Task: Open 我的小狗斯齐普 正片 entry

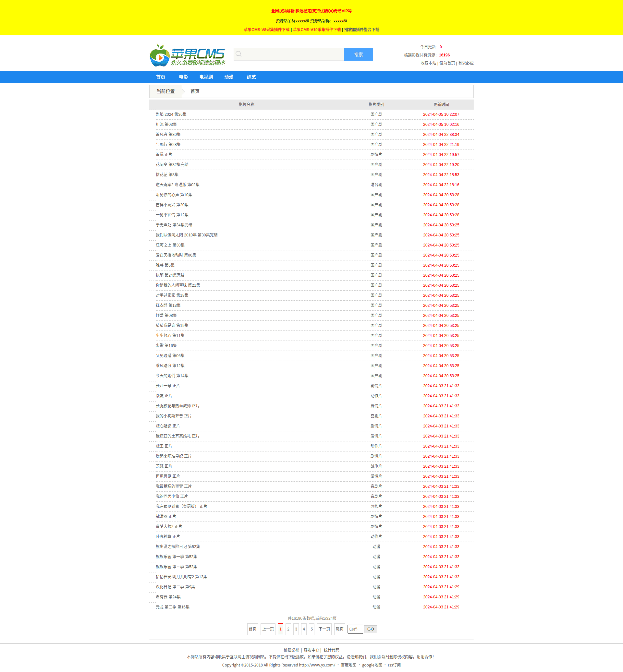Action: click(x=174, y=416)
